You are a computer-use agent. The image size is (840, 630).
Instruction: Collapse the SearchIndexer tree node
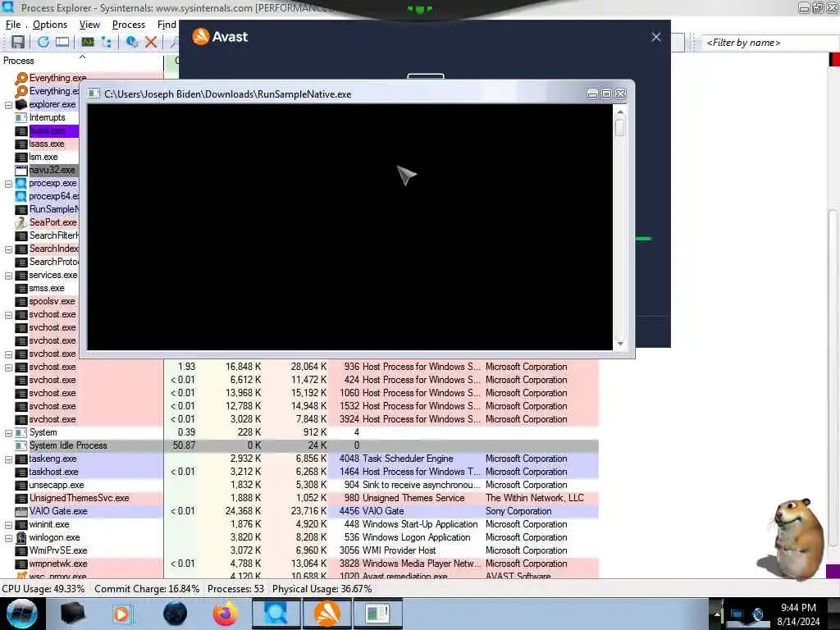8,249
